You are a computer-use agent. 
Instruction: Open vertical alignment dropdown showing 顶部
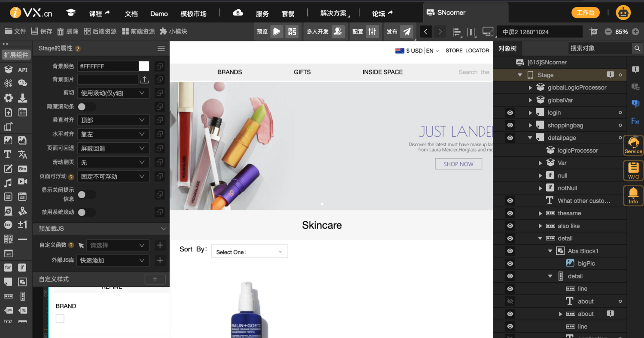pos(113,121)
